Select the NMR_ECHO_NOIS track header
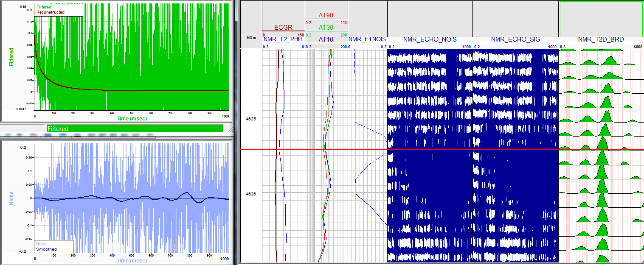This screenshot has width=644, height=265. pos(430,39)
